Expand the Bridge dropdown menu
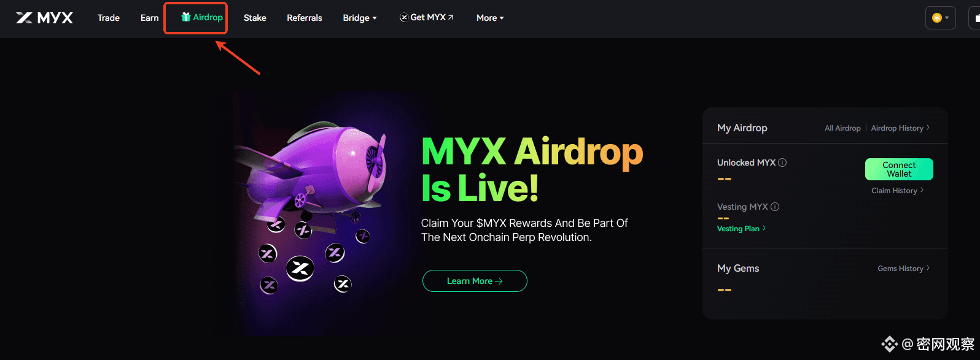980x360 pixels. 360,18
